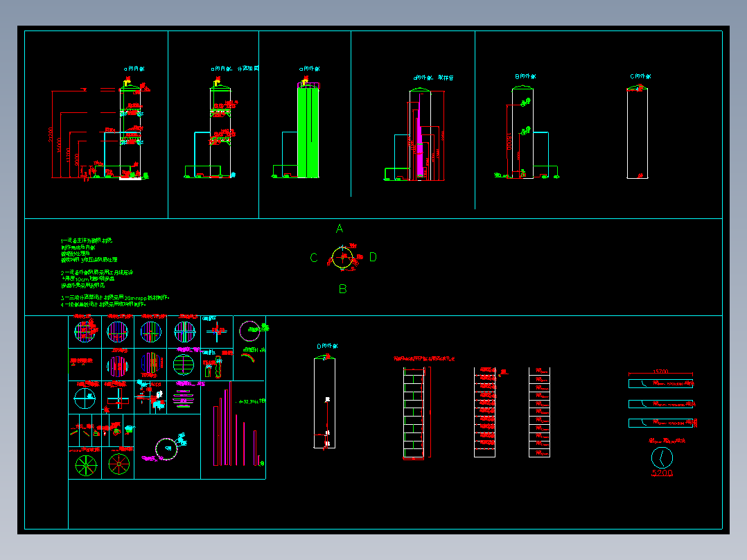Select the cyan crosshair circle detail
This screenshot has width=747, height=560.
(x=85, y=399)
